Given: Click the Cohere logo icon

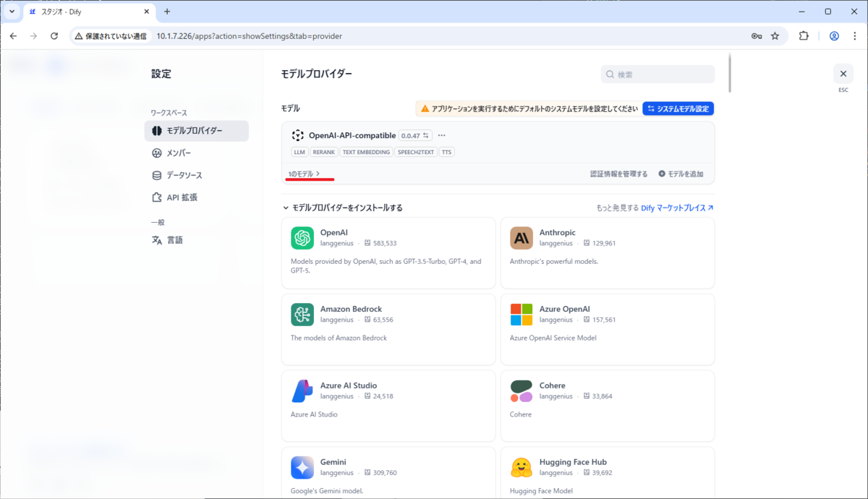Looking at the screenshot, I should click(x=522, y=391).
